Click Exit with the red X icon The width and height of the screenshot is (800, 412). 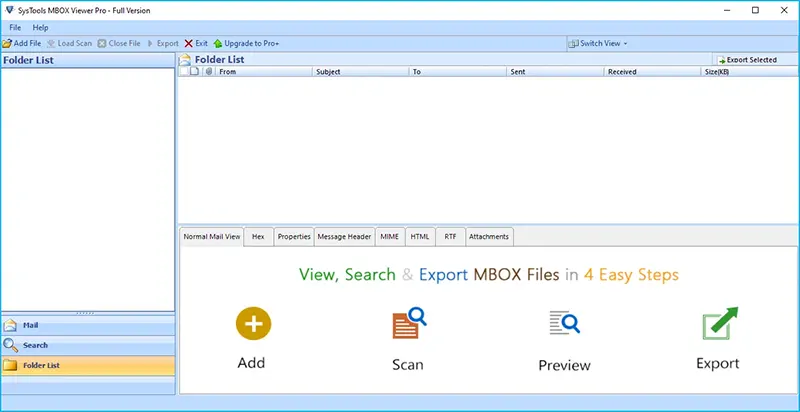pos(196,43)
